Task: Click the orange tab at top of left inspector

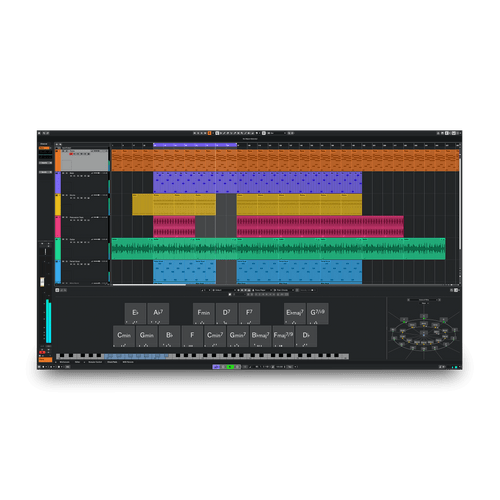Action: pyautogui.click(x=44, y=148)
